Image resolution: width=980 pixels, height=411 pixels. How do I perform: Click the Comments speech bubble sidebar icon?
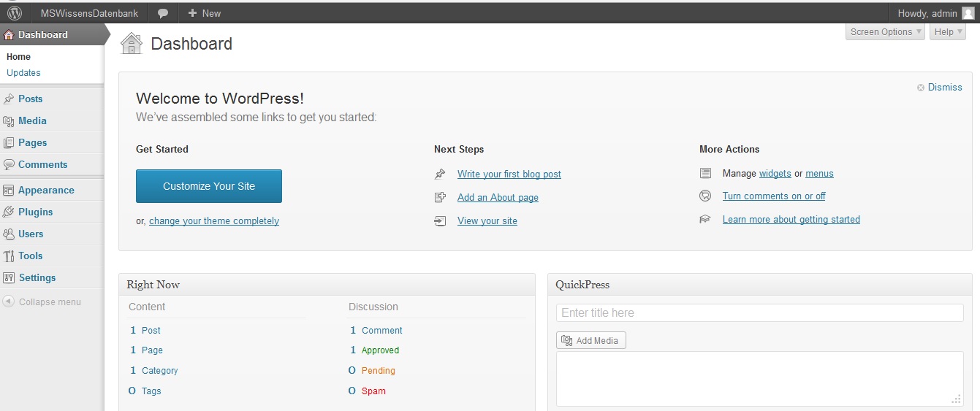coord(9,164)
